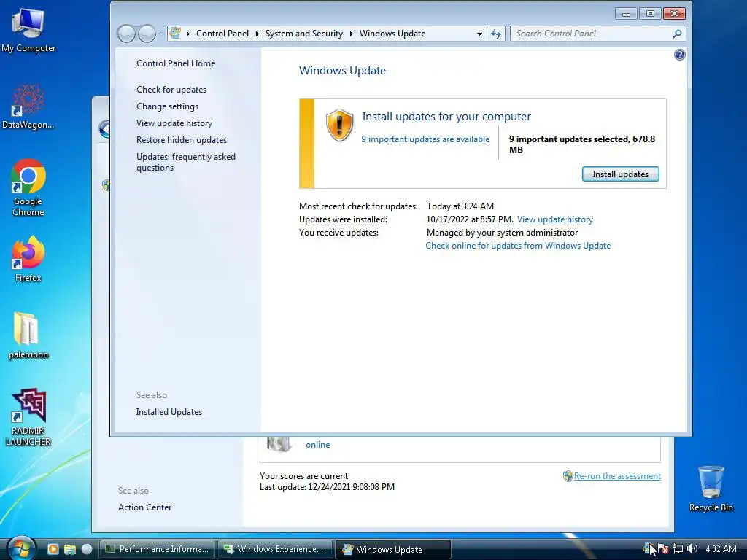Click Last update: 12/24/2021 text in background

(x=327, y=487)
